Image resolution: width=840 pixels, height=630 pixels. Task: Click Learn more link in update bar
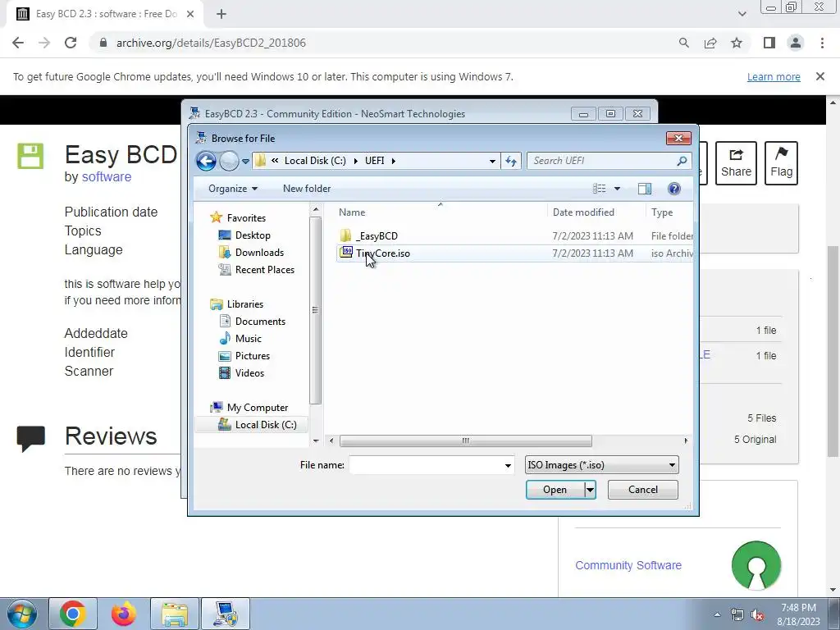[x=774, y=77]
